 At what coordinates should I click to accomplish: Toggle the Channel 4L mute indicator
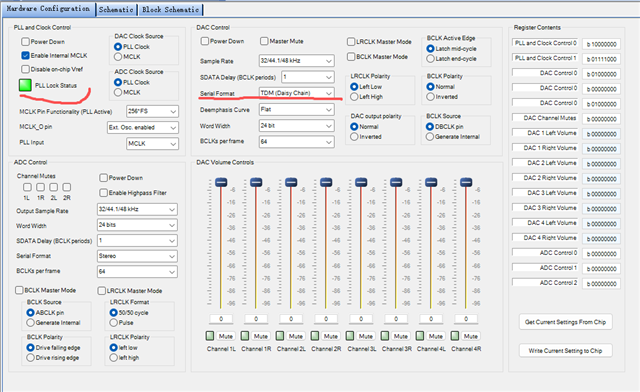coord(420,336)
